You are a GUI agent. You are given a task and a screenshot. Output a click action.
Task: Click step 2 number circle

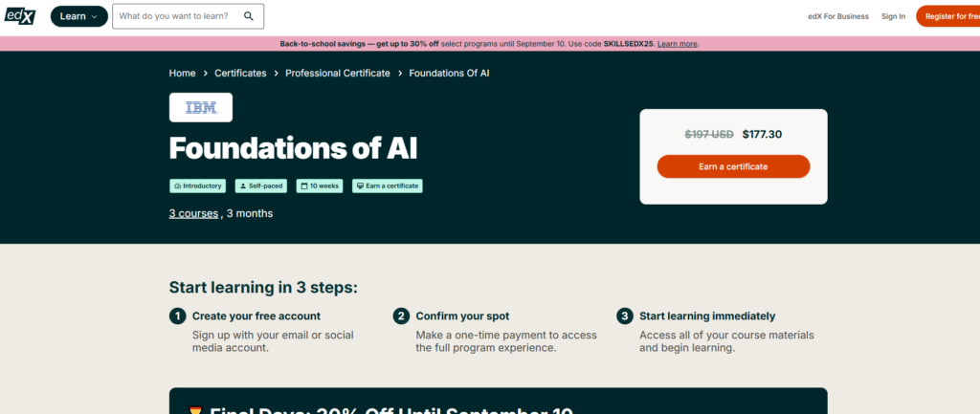pyautogui.click(x=401, y=316)
